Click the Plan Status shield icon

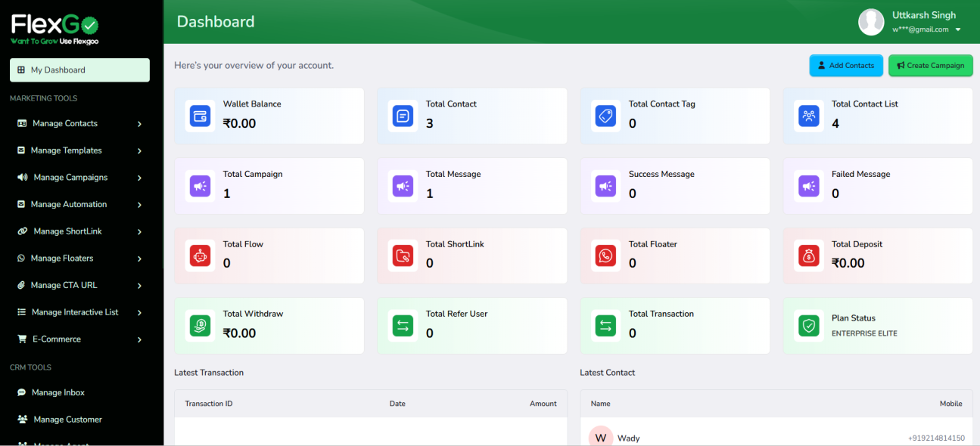click(x=809, y=326)
